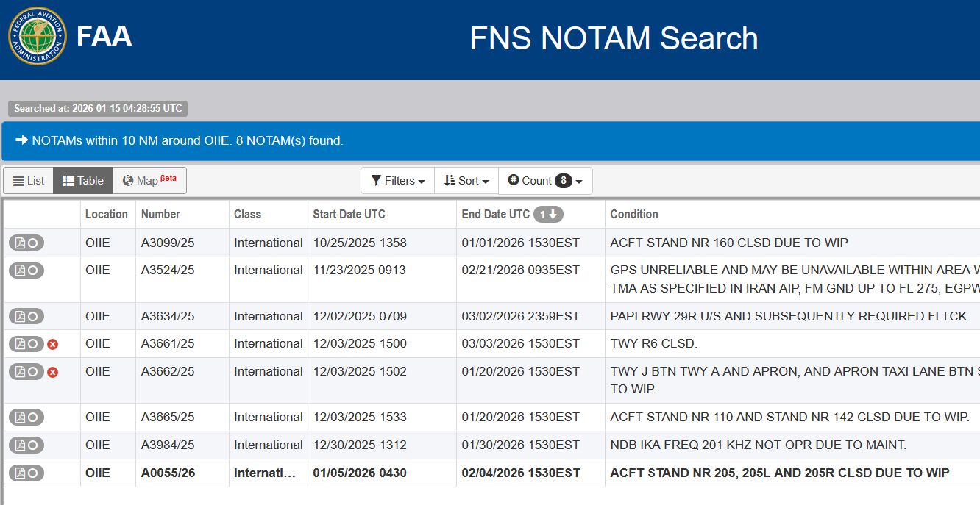This screenshot has height=505, width=980.
Task: Sort by Start Date UTC column header
Action: pyautogui.click(x=349, y=214)
